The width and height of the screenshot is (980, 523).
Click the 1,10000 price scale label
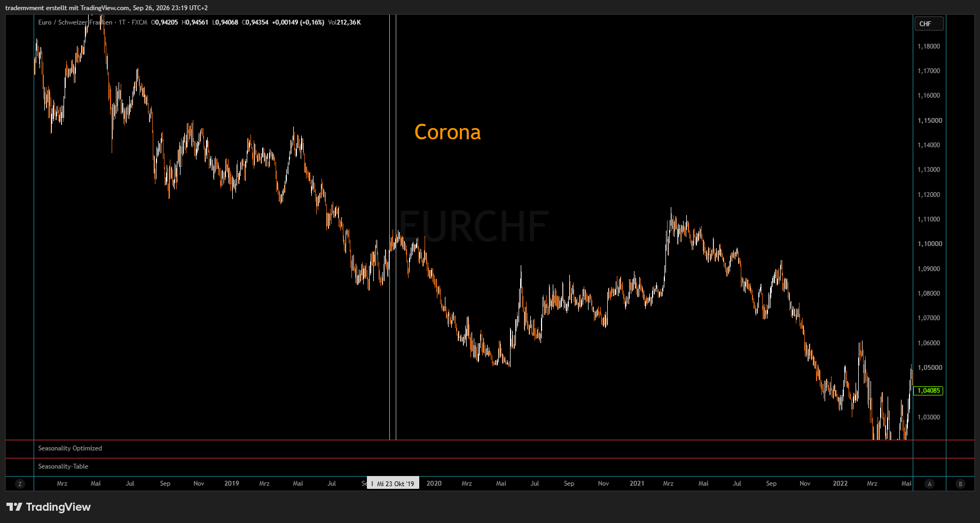point(930,244)
